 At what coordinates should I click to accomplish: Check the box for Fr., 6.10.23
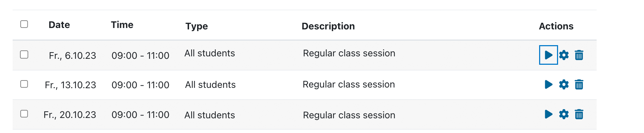(24, 55)
